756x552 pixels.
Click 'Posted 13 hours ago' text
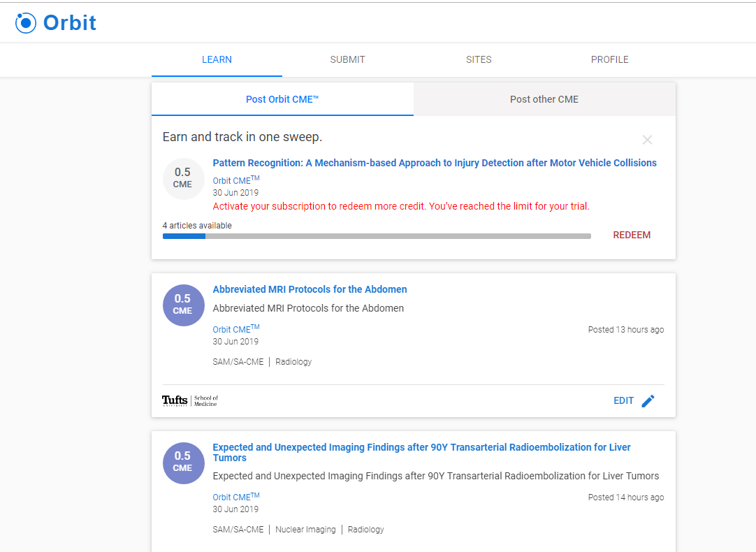626,330
